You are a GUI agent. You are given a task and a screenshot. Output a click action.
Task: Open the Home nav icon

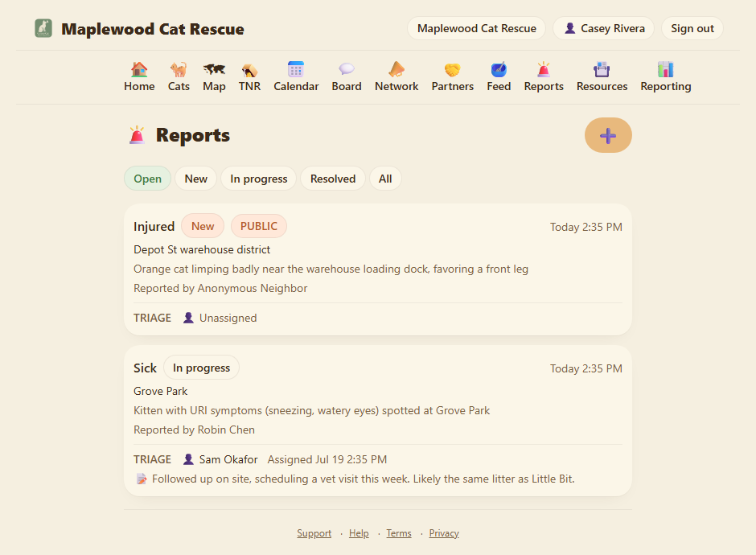tap(139, 70)
